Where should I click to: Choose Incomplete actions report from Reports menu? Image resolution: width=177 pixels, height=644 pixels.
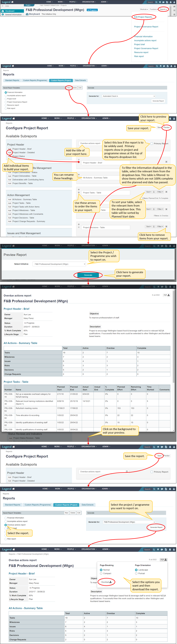tap(145, 41)
